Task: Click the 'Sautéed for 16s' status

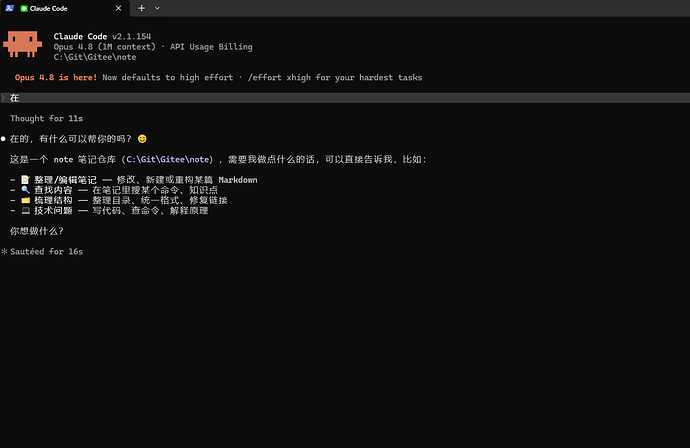Action: (x=47, y=252)
